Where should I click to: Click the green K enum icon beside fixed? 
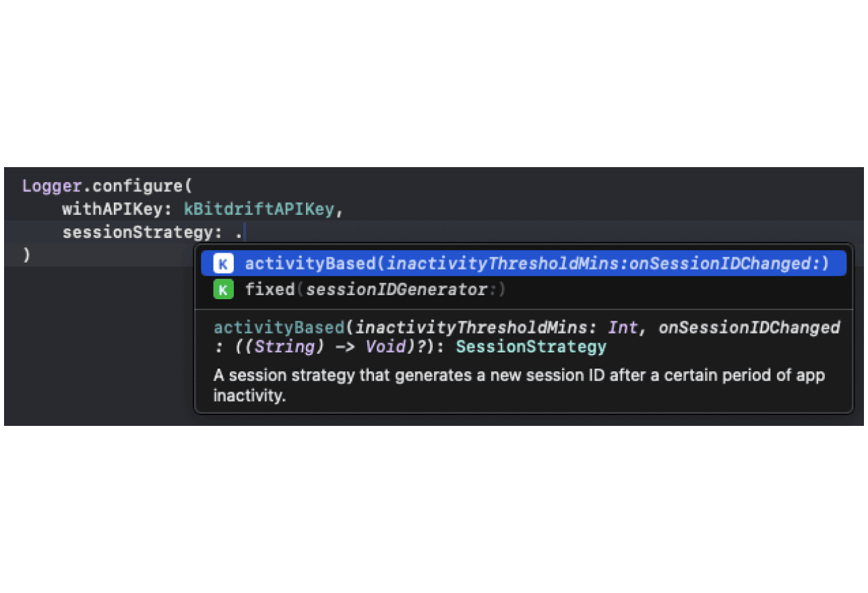click(222, 289)
